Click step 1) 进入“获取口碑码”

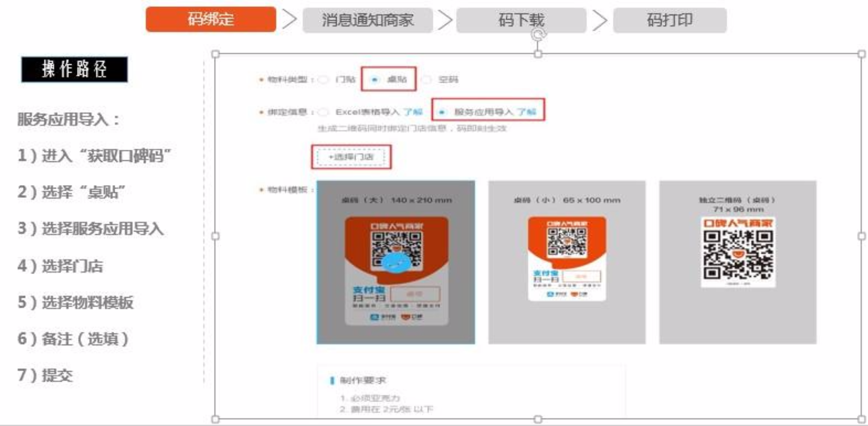(x=94, y=156)
